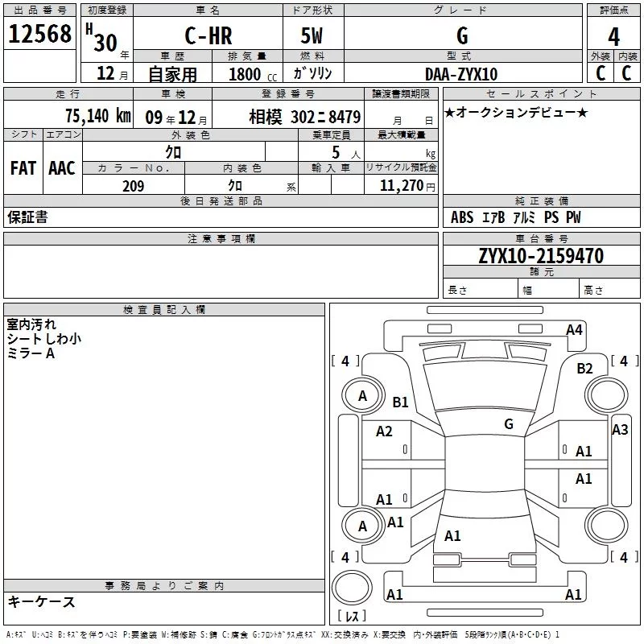Click the 高さ dimension field

click(x=609, y=290)
